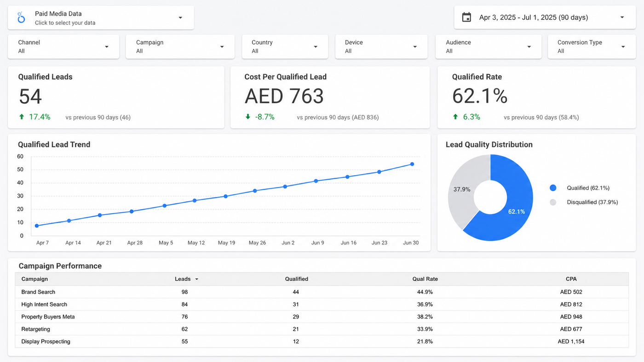Click green down arrow under Cost Per Qualified Lead
644x362 pixels.
click(x=247, y=117)
